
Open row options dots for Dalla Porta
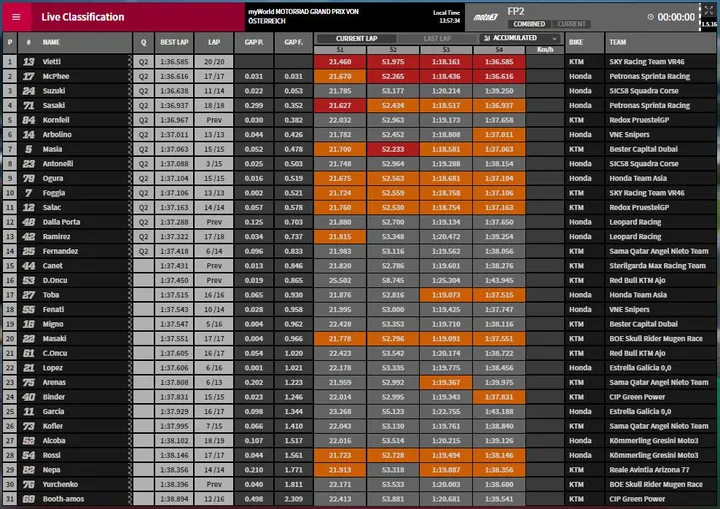[x=129, y=222]
